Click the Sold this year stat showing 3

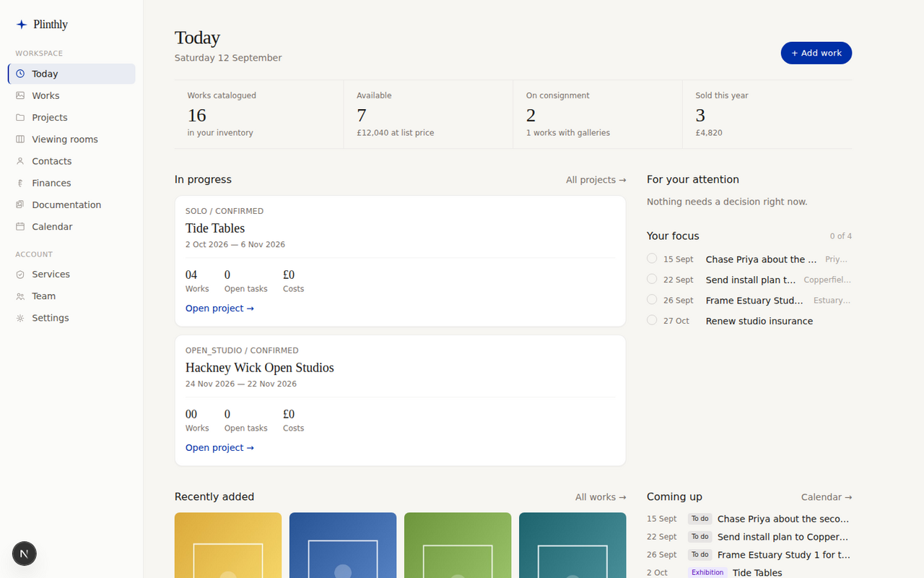767,114
